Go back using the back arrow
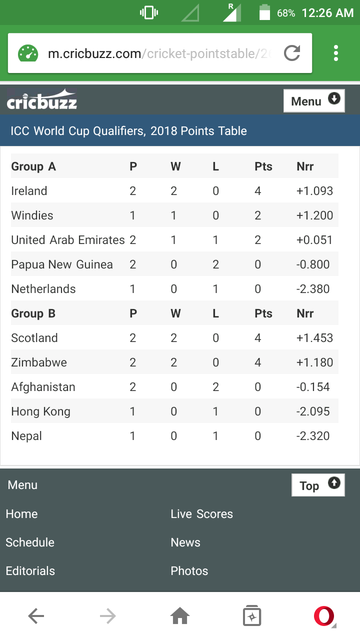The width and height of the screenshot is (360, 640). coord(36,616)
